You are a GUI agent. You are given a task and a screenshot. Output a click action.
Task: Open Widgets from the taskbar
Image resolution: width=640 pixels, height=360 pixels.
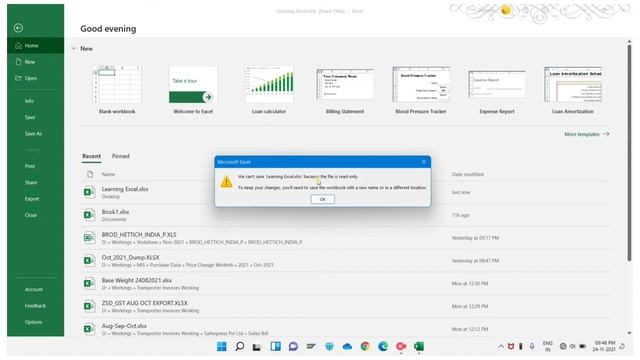click(276, 347)
